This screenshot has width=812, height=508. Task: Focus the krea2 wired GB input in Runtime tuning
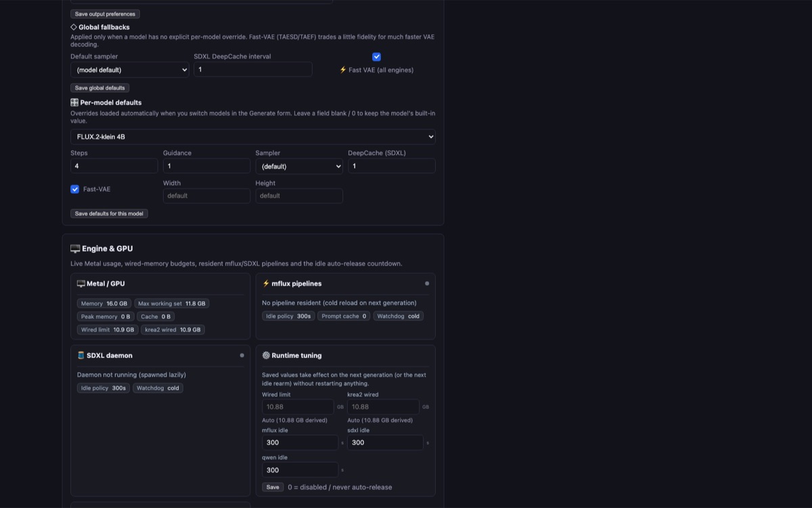pos(383,407)
